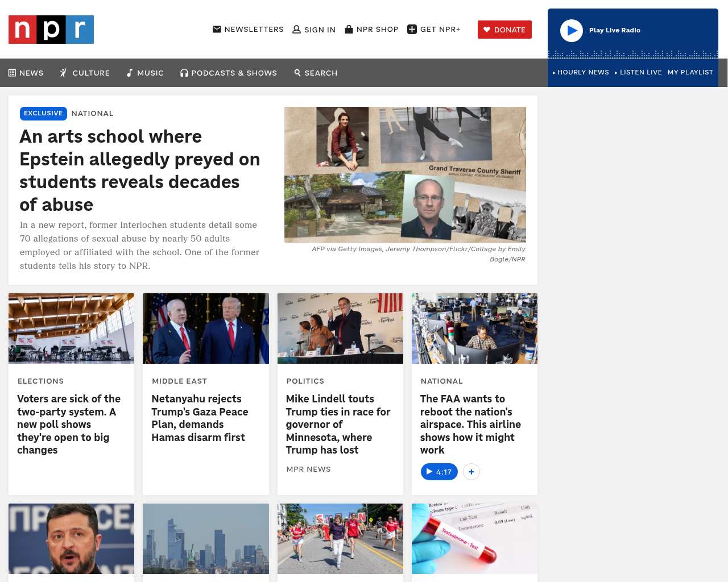Screen dimensions: 728x582
Task: Add the FAA story to playlist
Action: coord(471,472)
